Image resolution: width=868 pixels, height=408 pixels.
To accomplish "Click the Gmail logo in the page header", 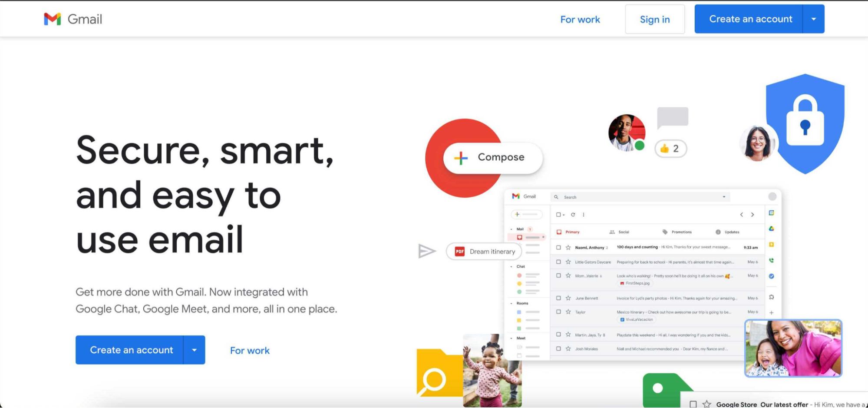I will pyautogui.click(x=73, y=19).
